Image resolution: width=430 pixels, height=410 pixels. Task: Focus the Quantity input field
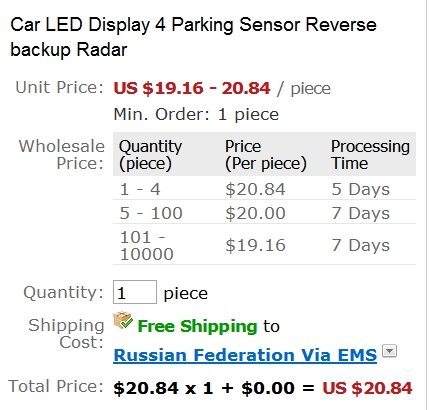tap(135, 292)
